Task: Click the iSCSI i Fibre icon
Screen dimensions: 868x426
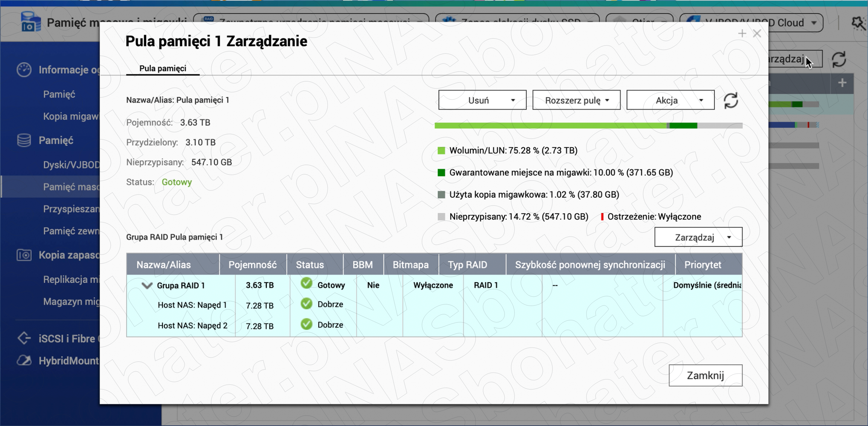Action: 24,338
